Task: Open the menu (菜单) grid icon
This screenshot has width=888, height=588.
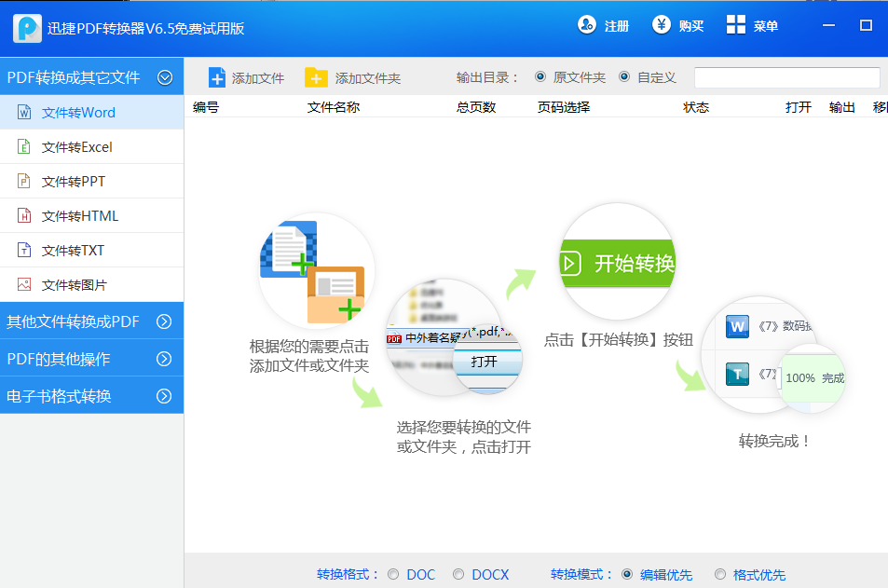Action: click(x=736, y=24)
